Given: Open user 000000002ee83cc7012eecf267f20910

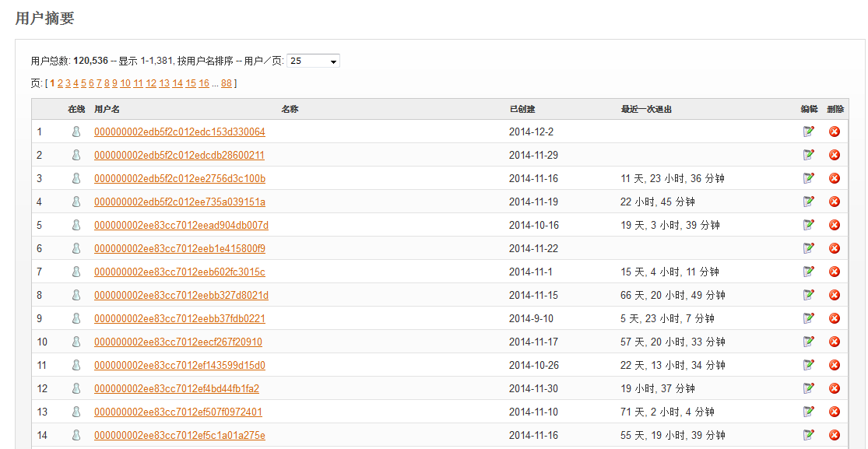Looking at the screenshot, I should tap(178, 342).
